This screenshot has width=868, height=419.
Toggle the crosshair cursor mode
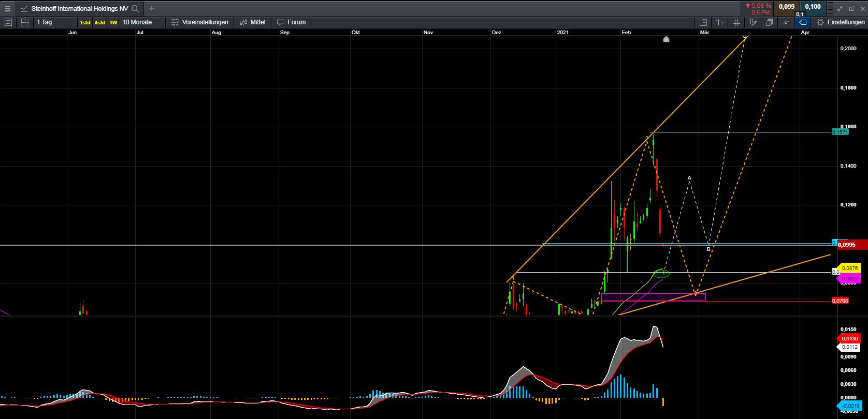coord(786,22)
